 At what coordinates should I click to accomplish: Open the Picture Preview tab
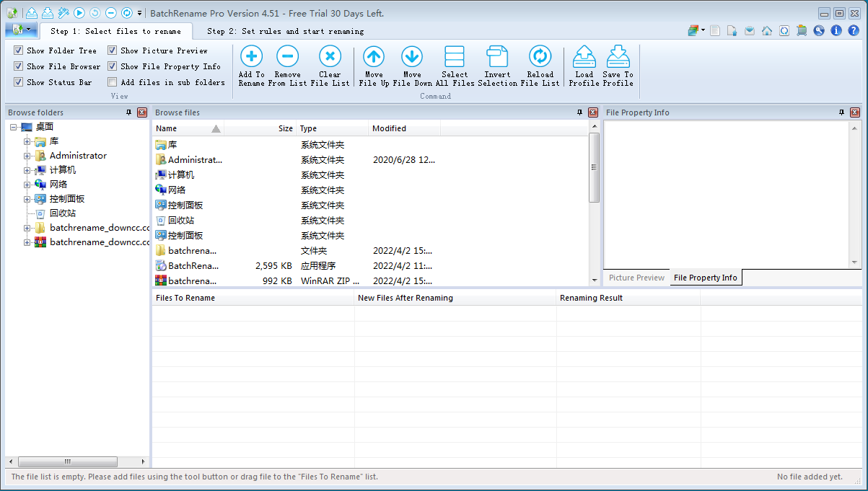[x=636, y=278]
